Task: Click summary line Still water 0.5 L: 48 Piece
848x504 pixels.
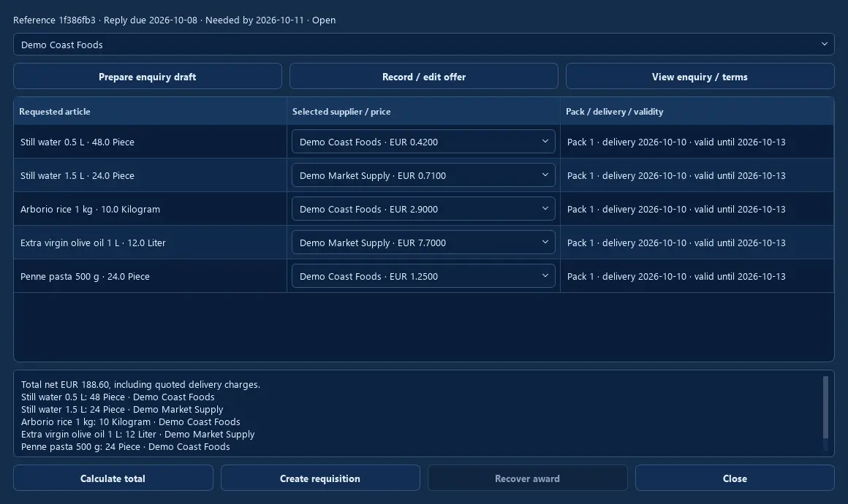Action: point(118,397)
